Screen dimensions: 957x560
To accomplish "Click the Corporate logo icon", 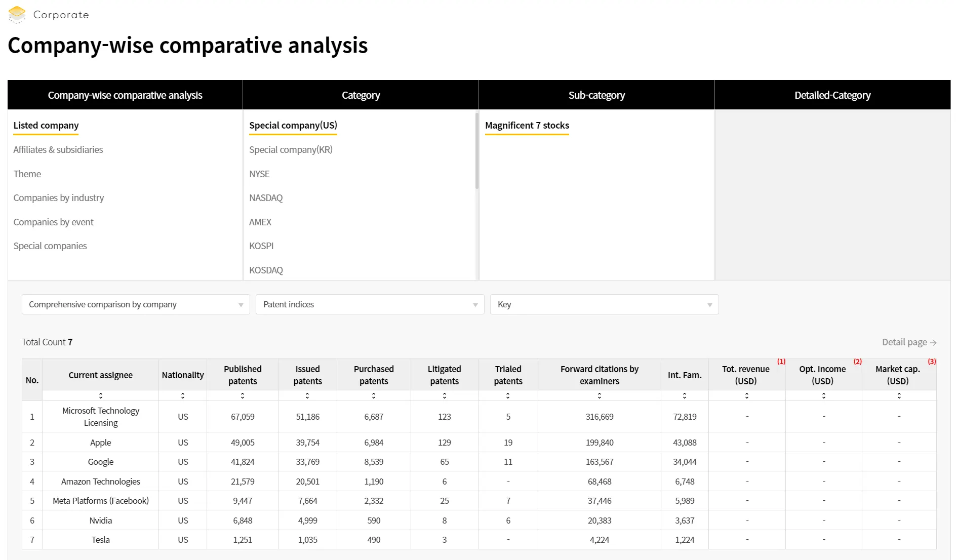I will [17, 14].
